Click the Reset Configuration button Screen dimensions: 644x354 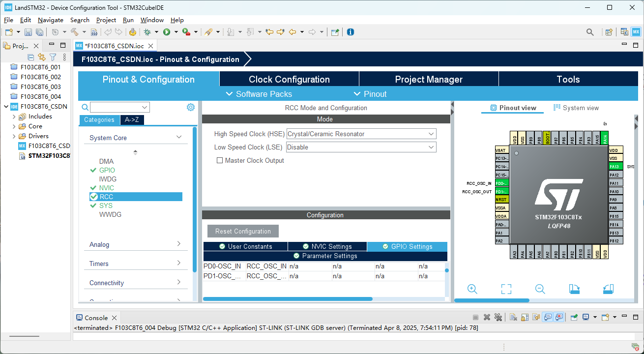click(x=243, y=231)
